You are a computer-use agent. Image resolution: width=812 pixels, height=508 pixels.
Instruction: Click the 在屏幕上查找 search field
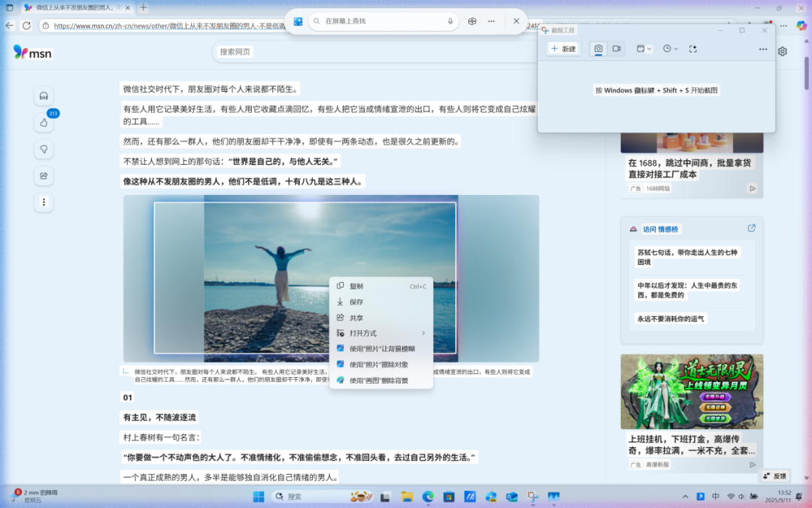(383, 21)
